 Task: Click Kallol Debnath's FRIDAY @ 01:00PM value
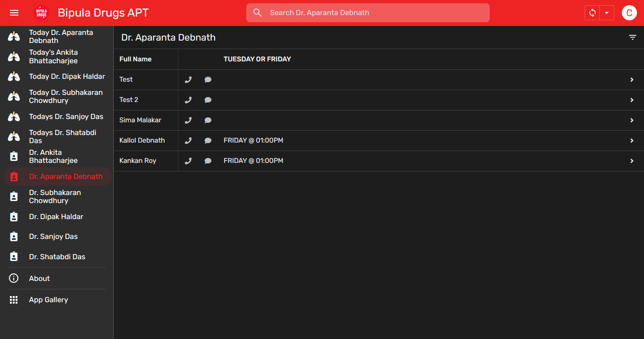pos(253,141)
